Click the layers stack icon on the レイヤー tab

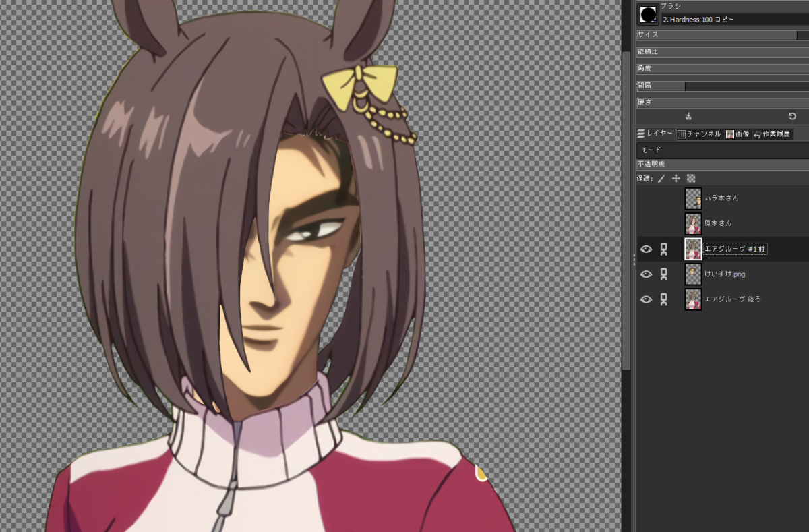point(641,133)
